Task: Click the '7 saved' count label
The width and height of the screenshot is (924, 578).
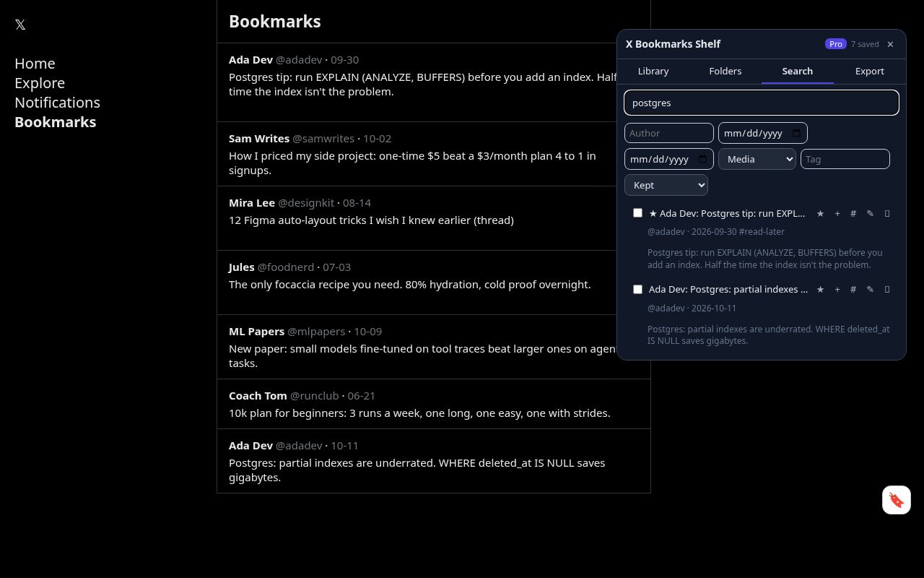Action: [x=865, y=44]
